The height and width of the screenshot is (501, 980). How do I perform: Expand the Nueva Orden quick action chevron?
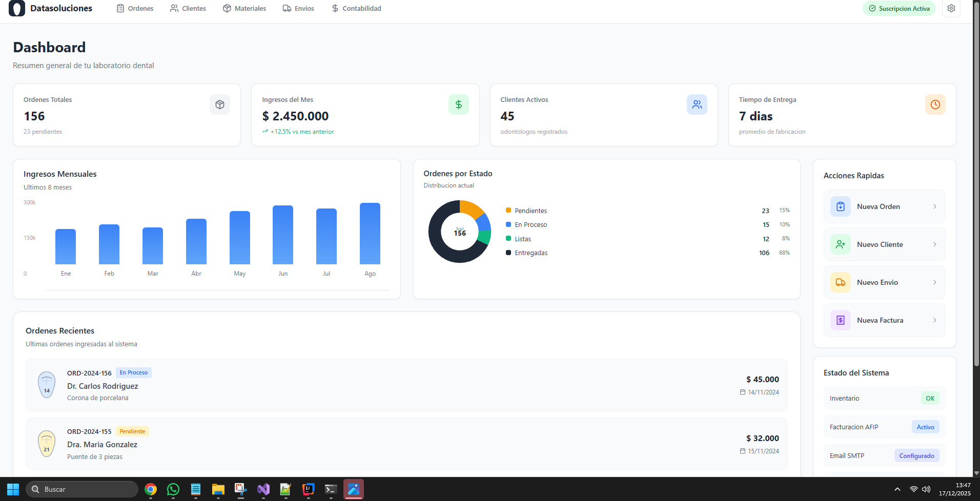935,206
